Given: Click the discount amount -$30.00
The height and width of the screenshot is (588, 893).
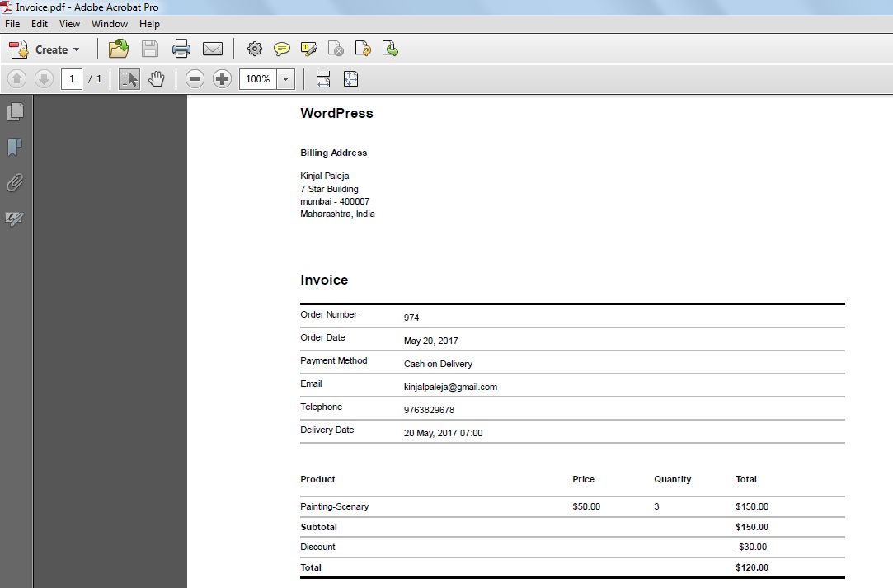Looking at the screenshot, I should coord(751,547).
